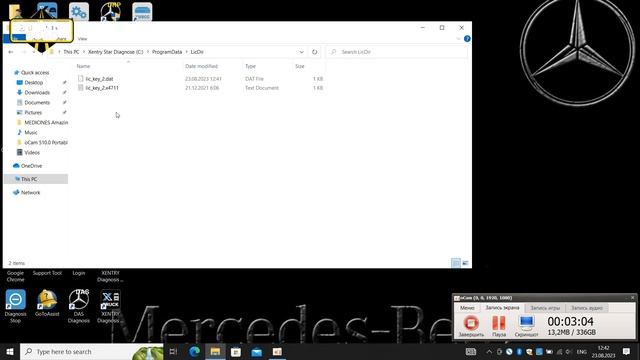This screenshot has width=640, height=360.
Task: Sort files by Date modified column
Action: pyautogui.click(x=201, y=66)
